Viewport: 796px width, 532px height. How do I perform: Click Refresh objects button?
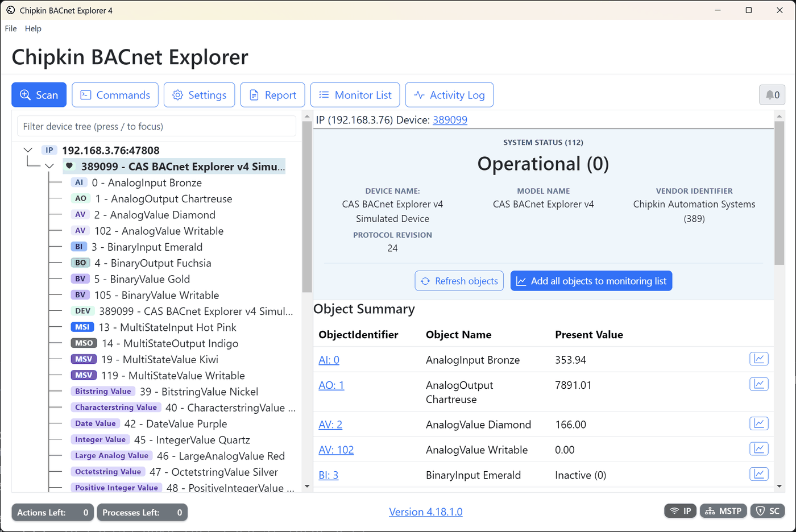point(459,281)
